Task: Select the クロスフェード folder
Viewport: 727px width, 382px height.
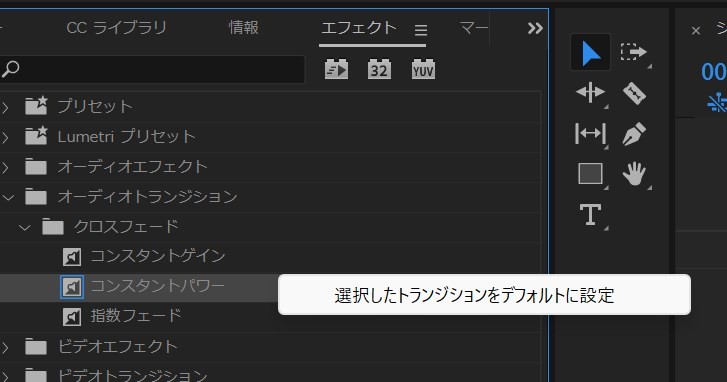Action: (x=270, y=227)
